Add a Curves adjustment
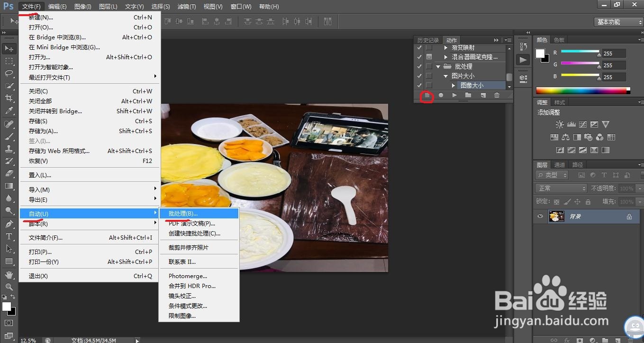Screen dimensions: 644x343 582,125
